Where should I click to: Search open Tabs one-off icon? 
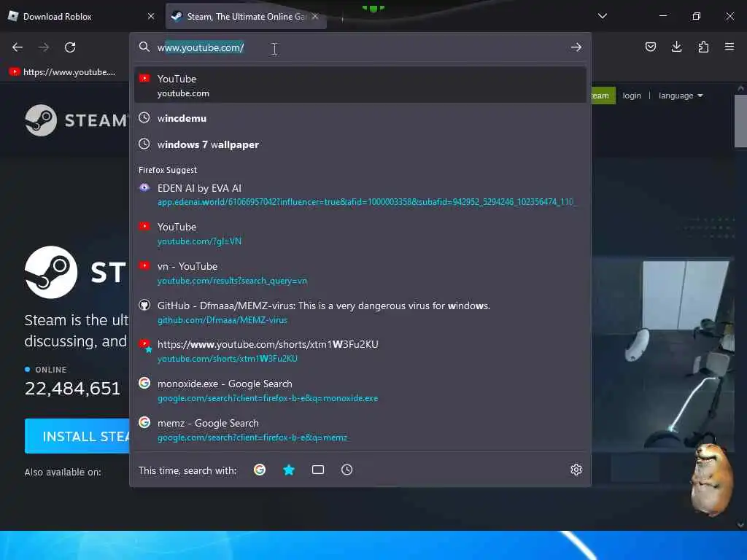(318, 470)
